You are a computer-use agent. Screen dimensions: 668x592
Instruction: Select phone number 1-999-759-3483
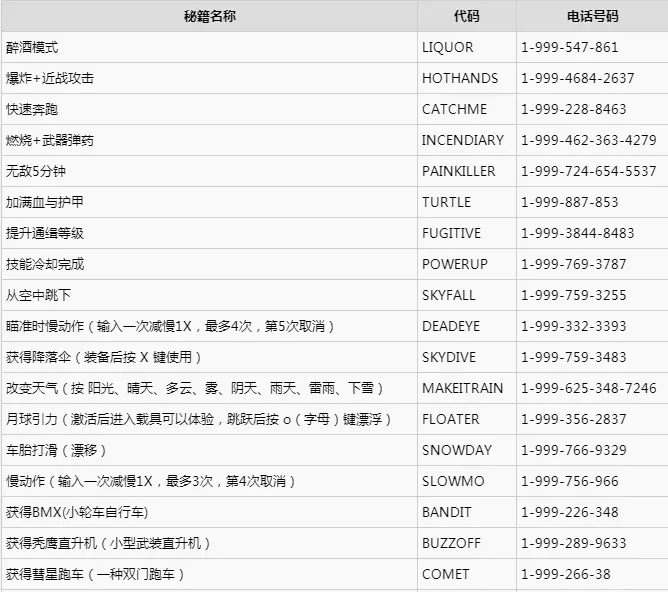[x=573, y=357]
